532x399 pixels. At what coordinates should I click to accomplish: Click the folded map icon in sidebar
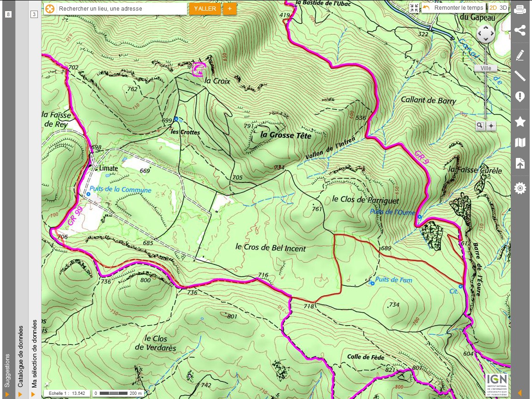pos(520,143)
